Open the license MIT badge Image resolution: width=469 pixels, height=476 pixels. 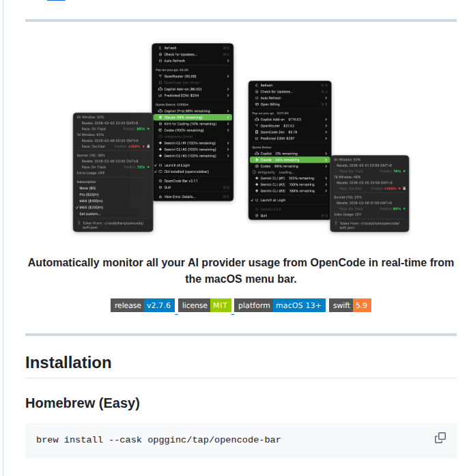(205, 305)
